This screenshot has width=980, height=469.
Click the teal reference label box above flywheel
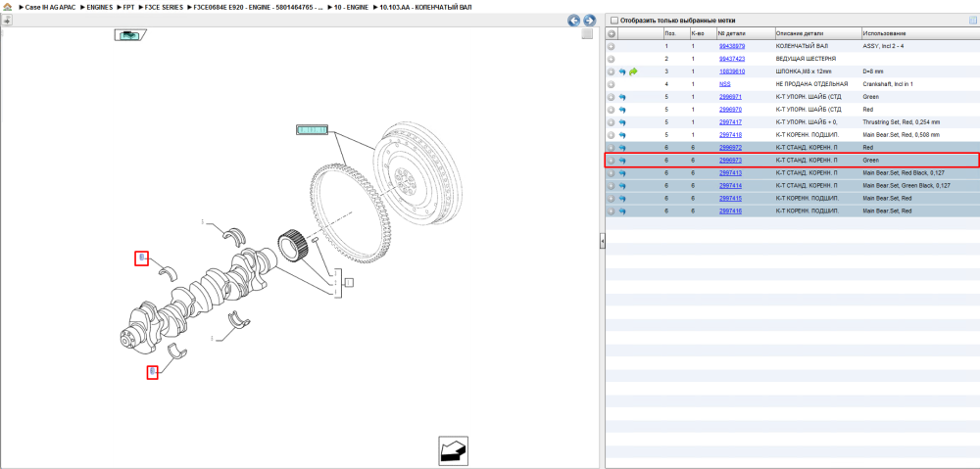tap(312, 130)
